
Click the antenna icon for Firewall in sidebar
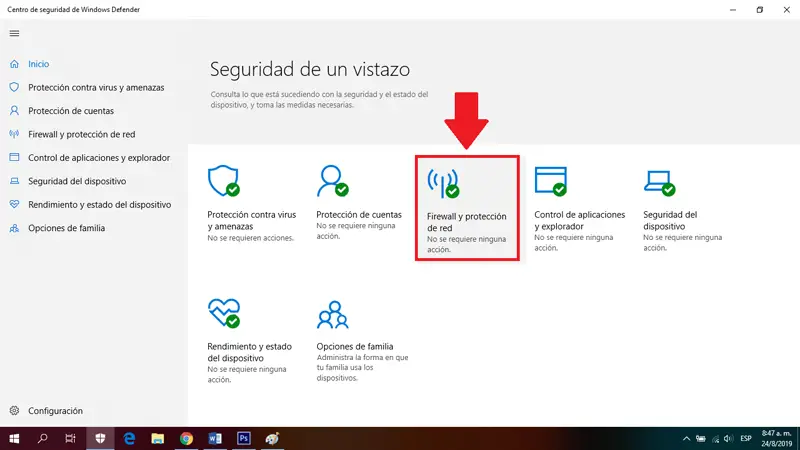click(14, 134)
